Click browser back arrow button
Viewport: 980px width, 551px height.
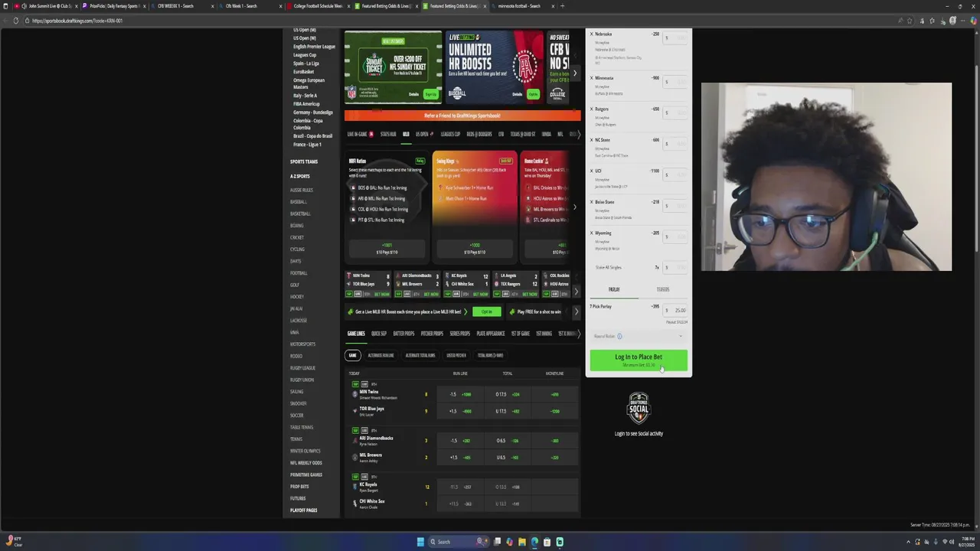[5, 21]
